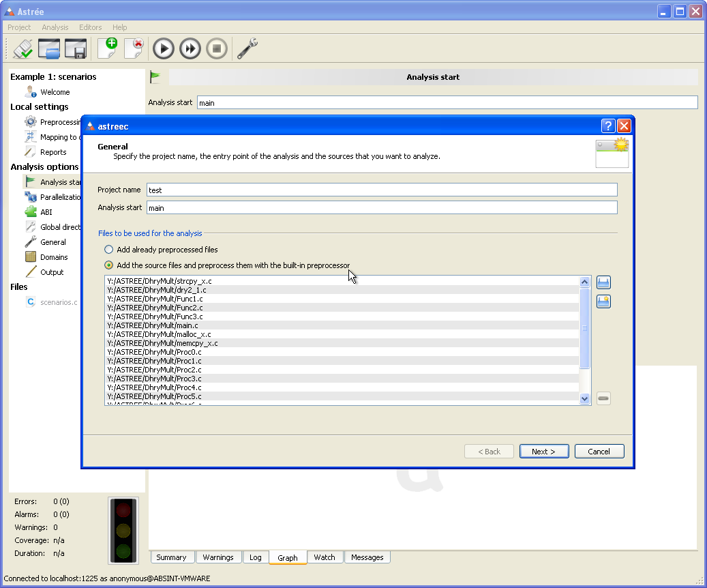Switch to the Watch tab
This screenshot has width=707, height=588.
tap(325, 557)
